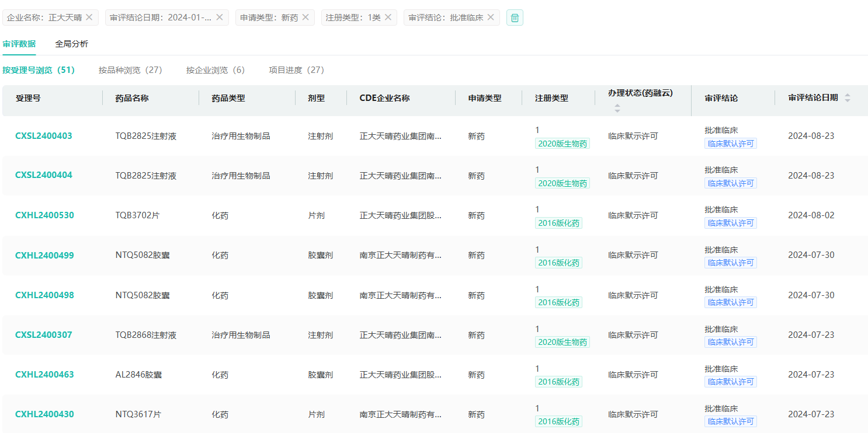Select the 审评数据 tab

pyautogui.click(x=19, y=44)
